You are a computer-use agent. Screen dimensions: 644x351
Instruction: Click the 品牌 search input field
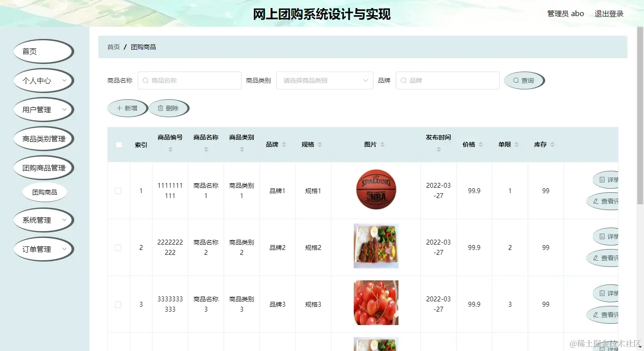(447, 80)
